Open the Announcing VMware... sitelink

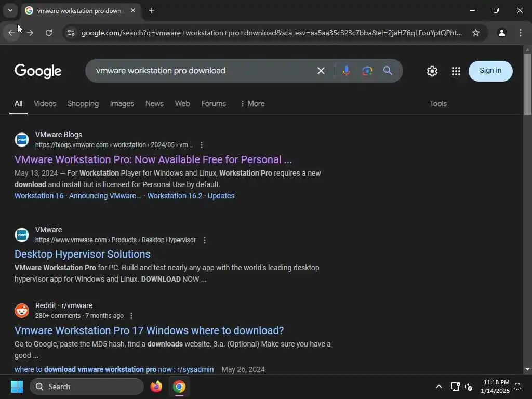click(x=105, y=196)
